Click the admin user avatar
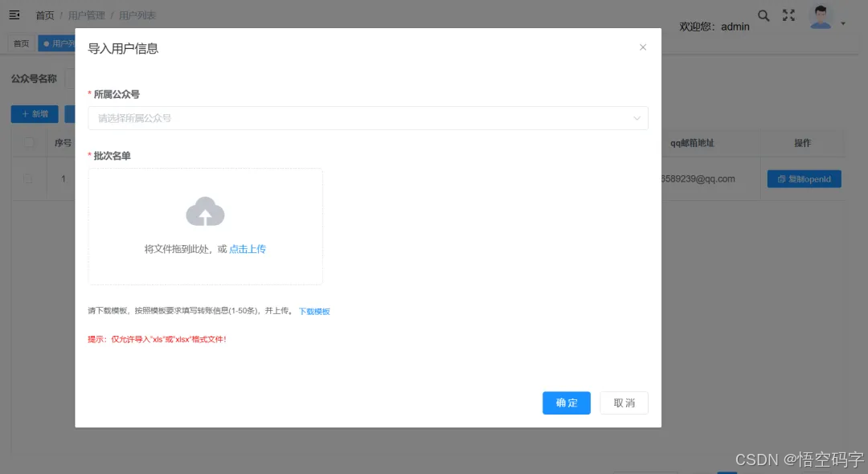Viewport: 868px width, 474px height. 821,17
